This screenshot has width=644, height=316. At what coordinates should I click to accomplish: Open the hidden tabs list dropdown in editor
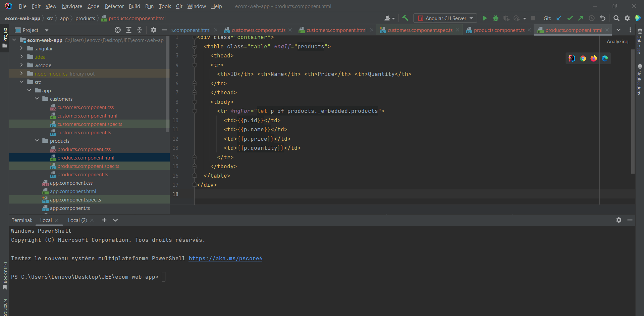(x=619, y=30)
